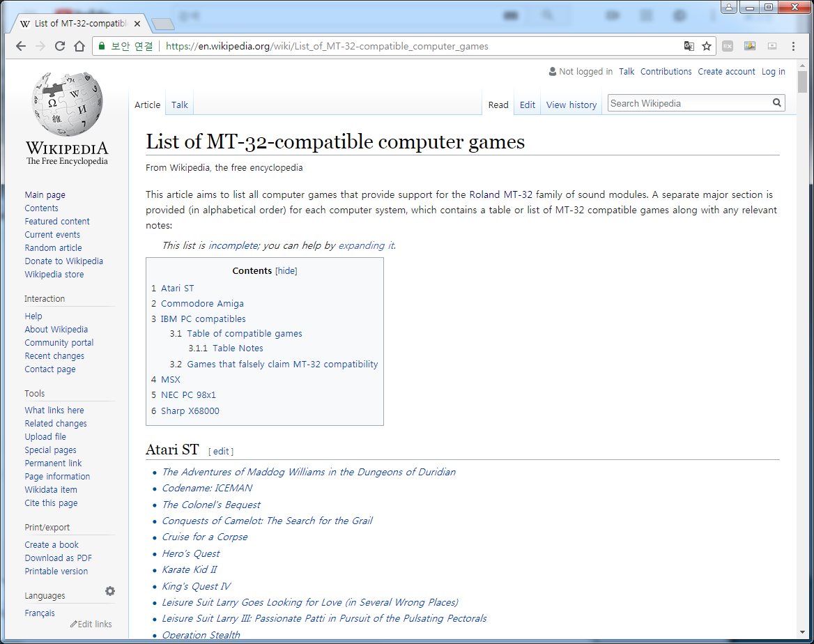Screen dimensions: 814x644
Task: Go back using the browser back arrow
Action: pos(21,46)
